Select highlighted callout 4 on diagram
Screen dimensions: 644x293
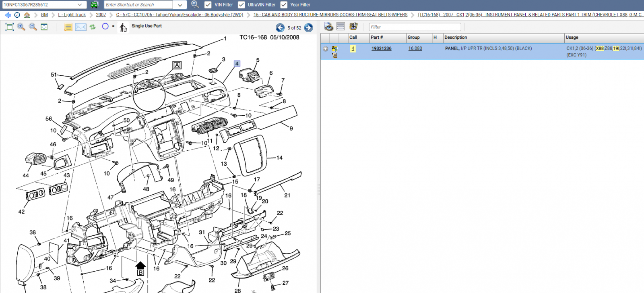tap(237, 64)
